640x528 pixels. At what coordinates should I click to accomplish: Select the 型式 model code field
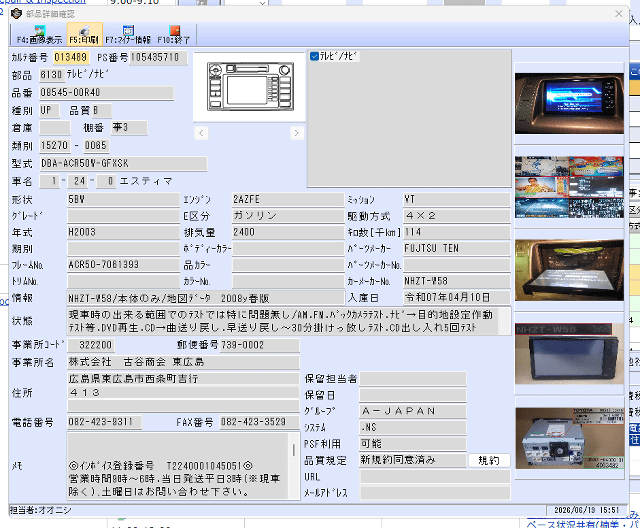point(123,164)
